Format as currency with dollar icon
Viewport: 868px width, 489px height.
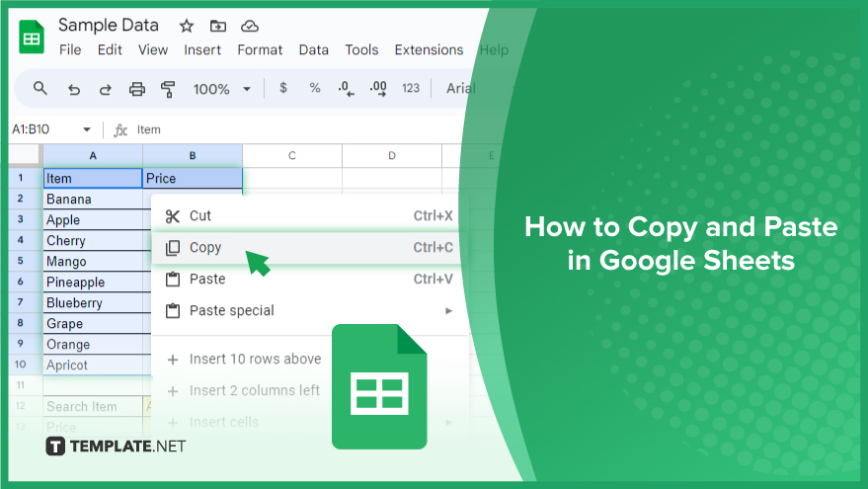(x=283, y=88)
